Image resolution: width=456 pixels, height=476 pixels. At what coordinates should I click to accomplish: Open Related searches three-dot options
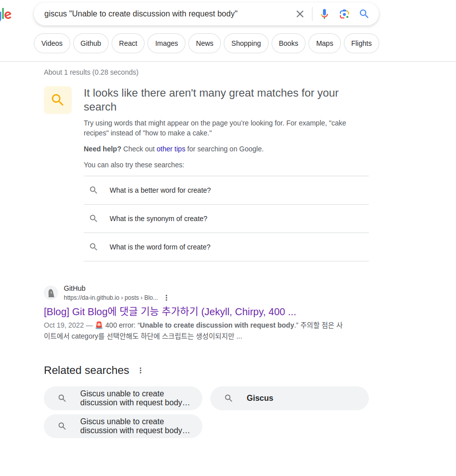tap(141, 370)
